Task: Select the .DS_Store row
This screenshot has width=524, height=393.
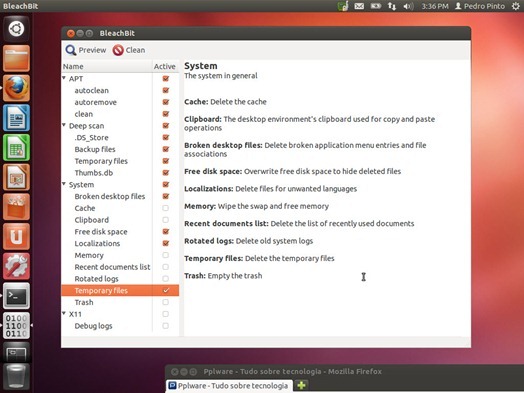Action: pos(120,138)
